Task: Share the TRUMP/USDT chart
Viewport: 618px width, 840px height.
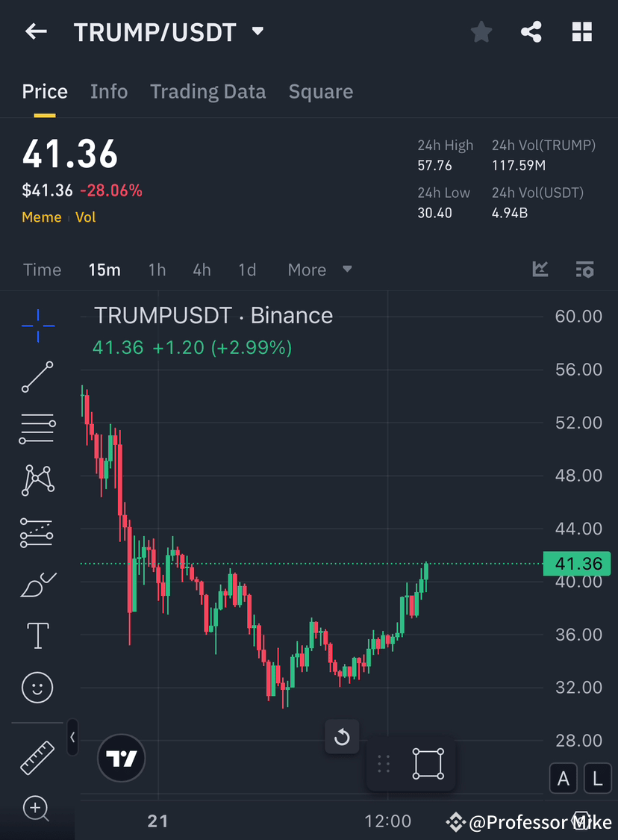Action: tap(531, 31)
